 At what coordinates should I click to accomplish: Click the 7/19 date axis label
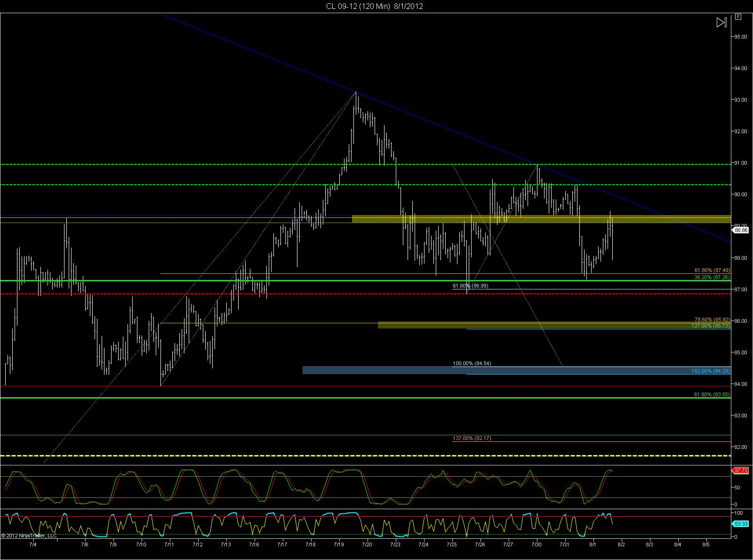[339, 544]
